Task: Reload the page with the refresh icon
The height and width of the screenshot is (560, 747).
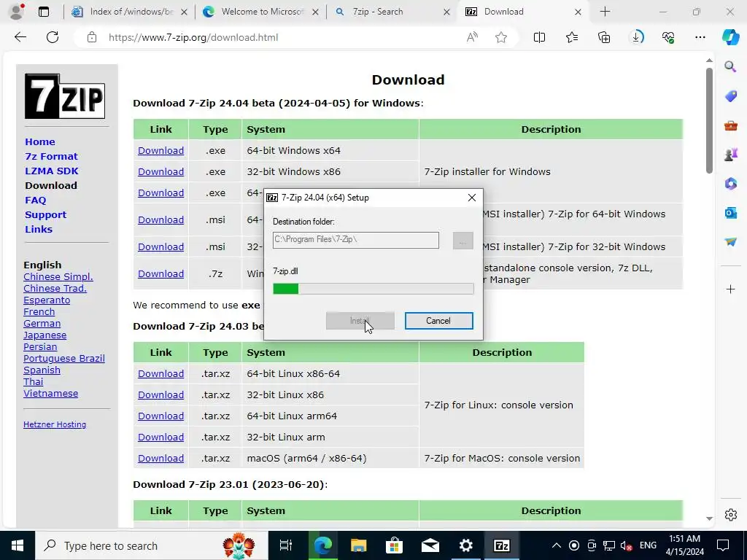Action: [x=53, y=37]
